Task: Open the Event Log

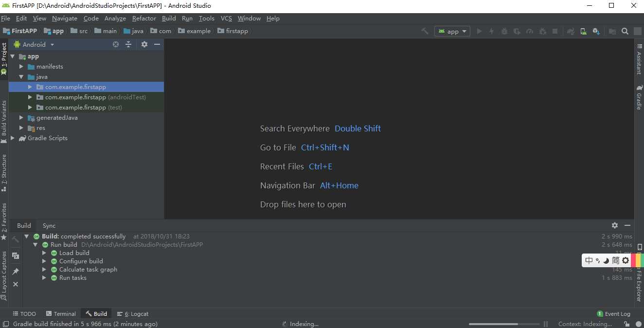Action: (614, 314)
